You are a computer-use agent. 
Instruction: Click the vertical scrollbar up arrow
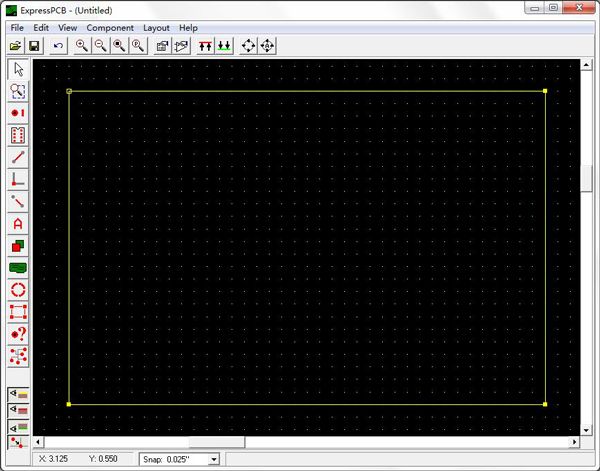(x=586, y=65)
